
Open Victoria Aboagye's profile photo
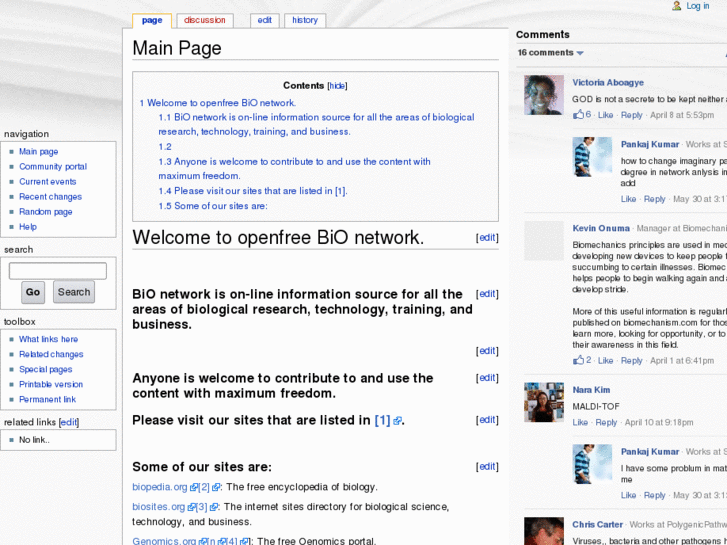544,95
